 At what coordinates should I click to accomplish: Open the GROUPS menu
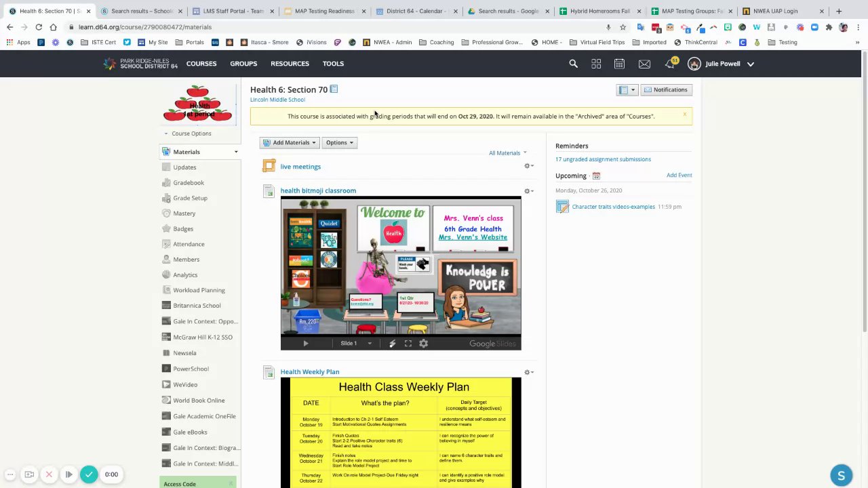coord(243,64)
